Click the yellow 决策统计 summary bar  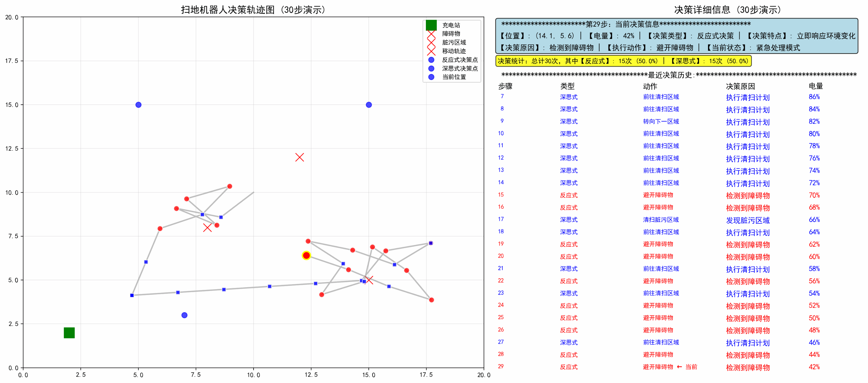coord(623,61)
